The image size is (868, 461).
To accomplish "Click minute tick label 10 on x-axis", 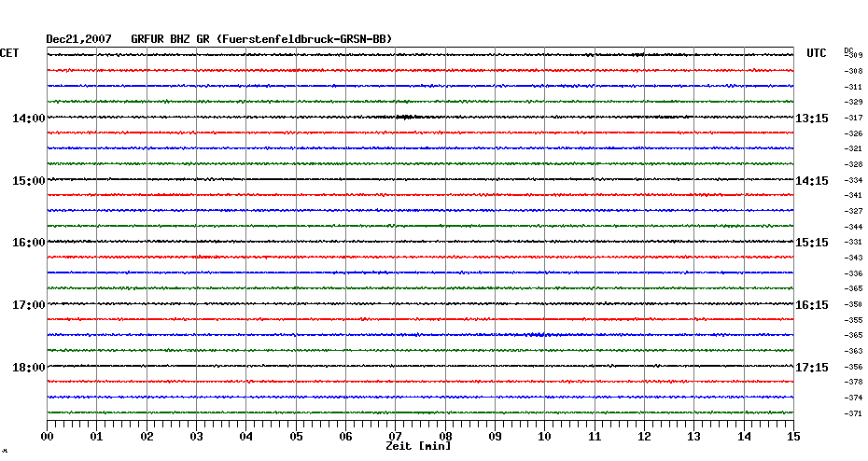I will (x=545, y=436).
